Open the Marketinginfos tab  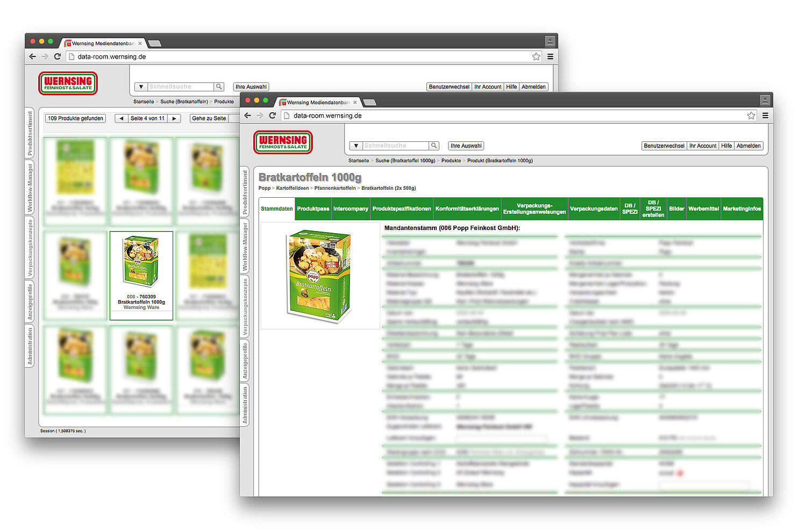[x=742, y=209]
